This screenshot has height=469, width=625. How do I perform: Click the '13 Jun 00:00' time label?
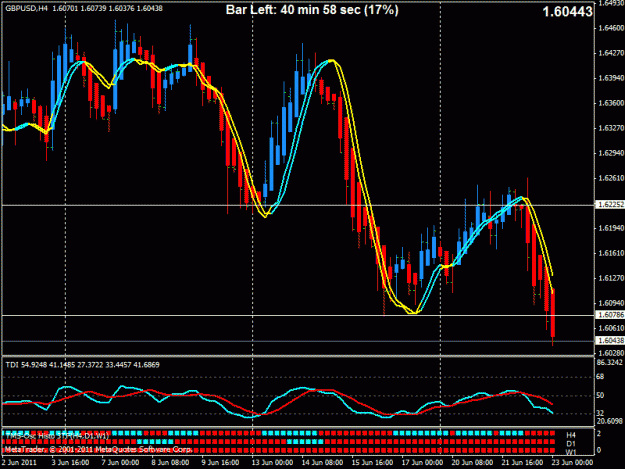pyautogui.click(x=272, y=463)
